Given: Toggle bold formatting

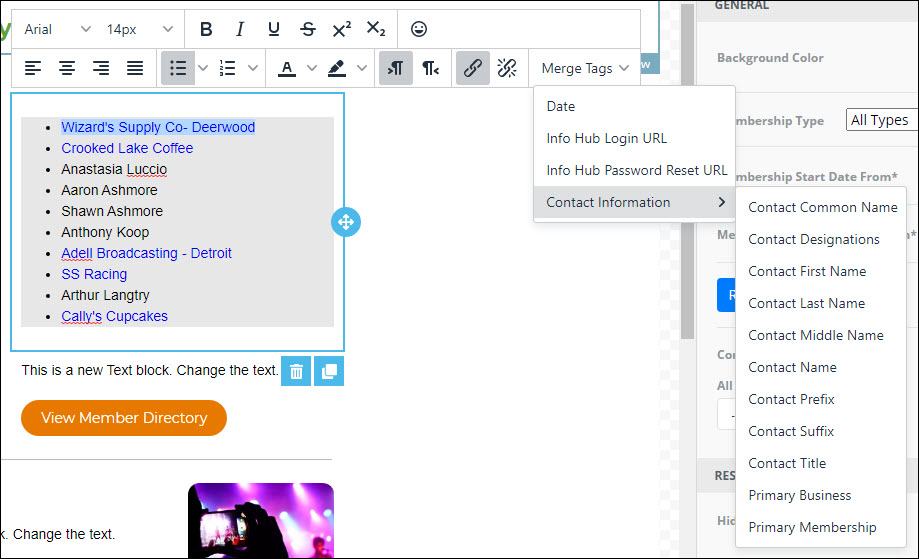Looking at the screenshot, I should pyautogui.click(x=206, y=29).
